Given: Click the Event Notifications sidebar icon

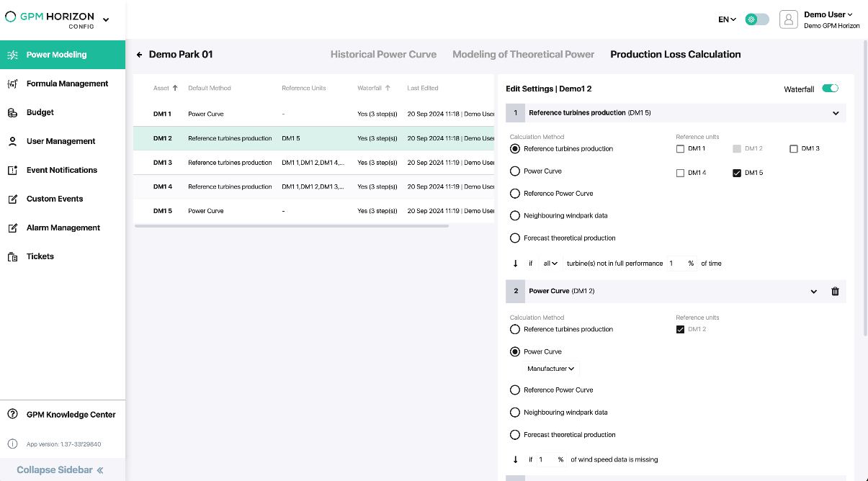Looking at the screenshot, I should [x=12, y=170].
